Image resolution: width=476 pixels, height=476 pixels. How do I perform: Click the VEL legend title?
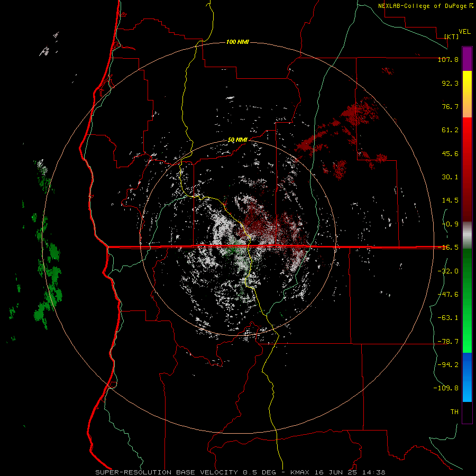click(464, 32)
